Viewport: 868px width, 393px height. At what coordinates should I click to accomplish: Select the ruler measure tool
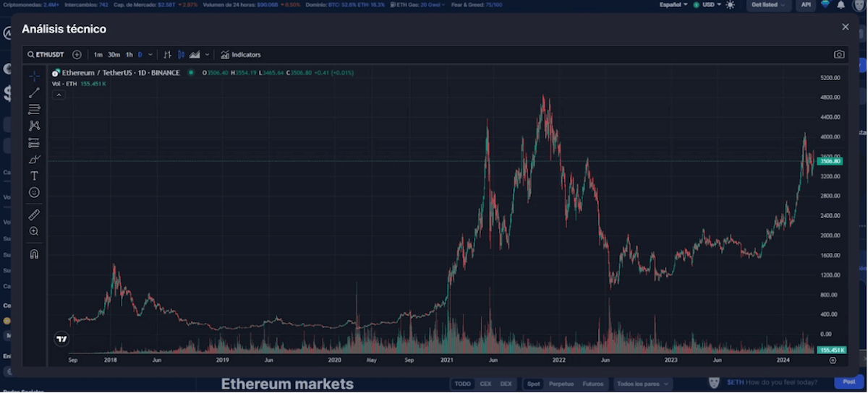point(34,215)
